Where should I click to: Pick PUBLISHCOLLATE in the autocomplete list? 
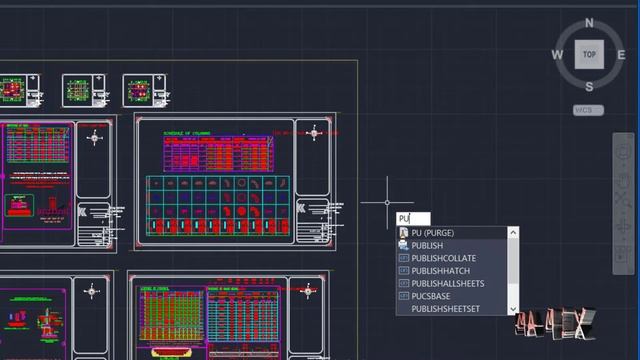pyautogui.click(x=452, y=258)
